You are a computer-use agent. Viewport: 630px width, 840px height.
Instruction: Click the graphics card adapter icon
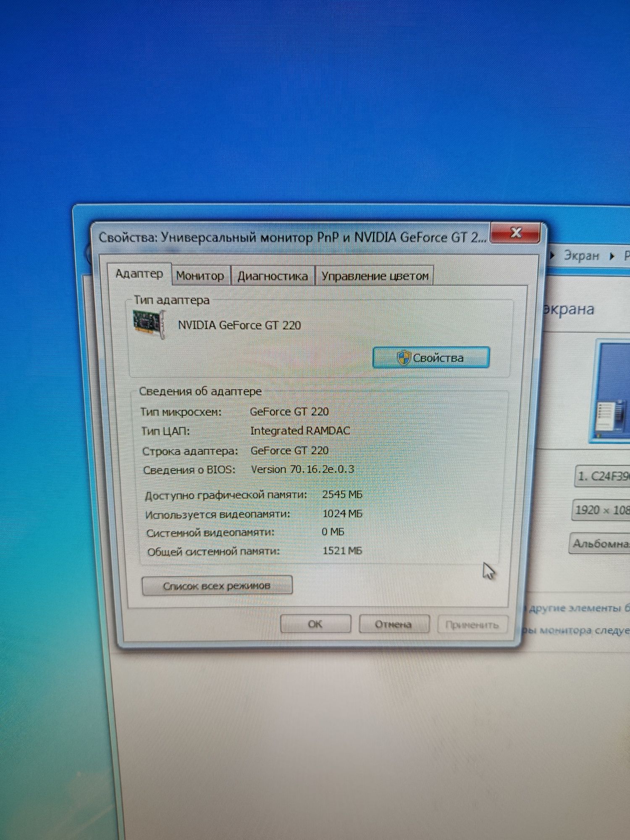click(149, 323)
